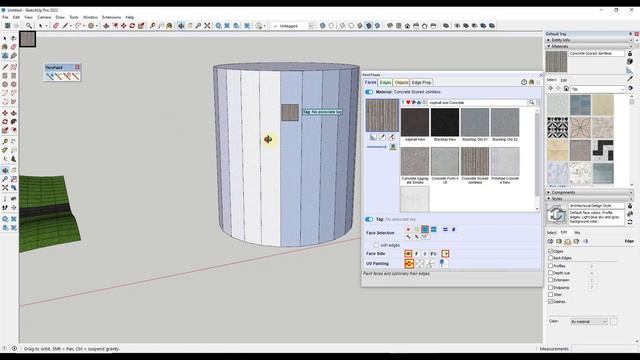Click the help question mark in Paint Faces
The height and width of the screenshot is (360, 640).
click(524, 82)
